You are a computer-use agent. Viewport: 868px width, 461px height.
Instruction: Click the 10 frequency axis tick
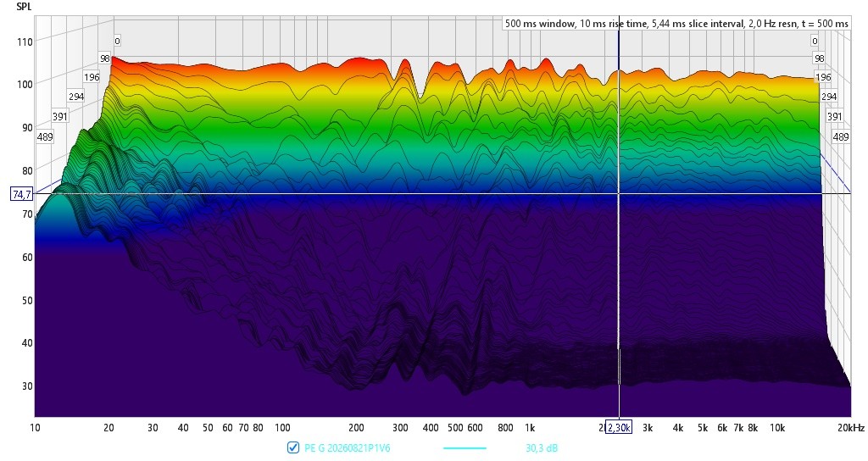coord(35,427)
